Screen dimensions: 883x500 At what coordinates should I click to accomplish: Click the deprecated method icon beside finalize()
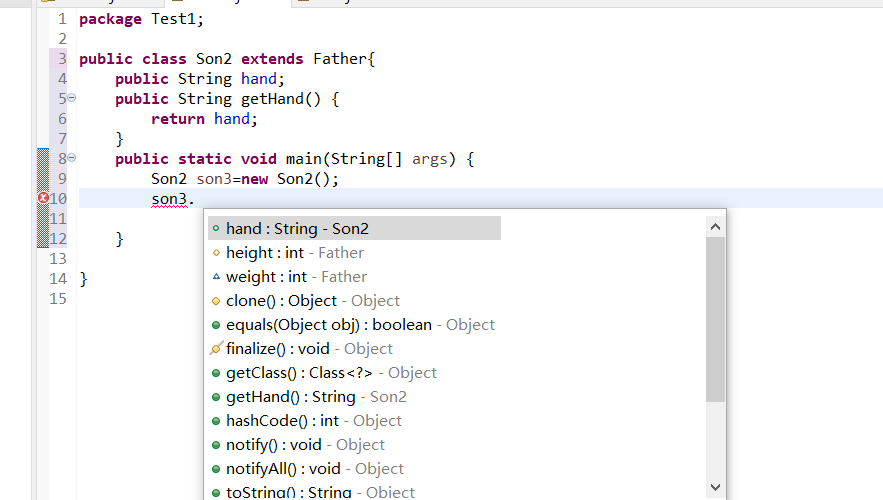point(216,349)
